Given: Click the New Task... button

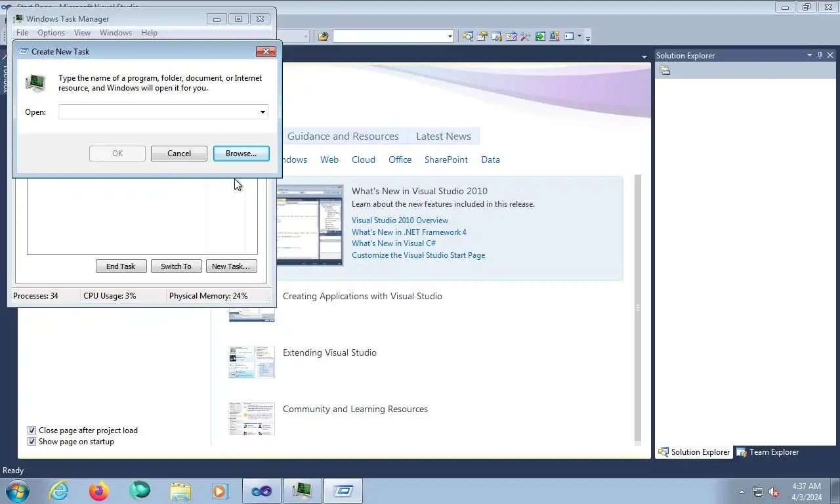Looking at the screenshot, I should pyautogui.click(x=231, y=266).
